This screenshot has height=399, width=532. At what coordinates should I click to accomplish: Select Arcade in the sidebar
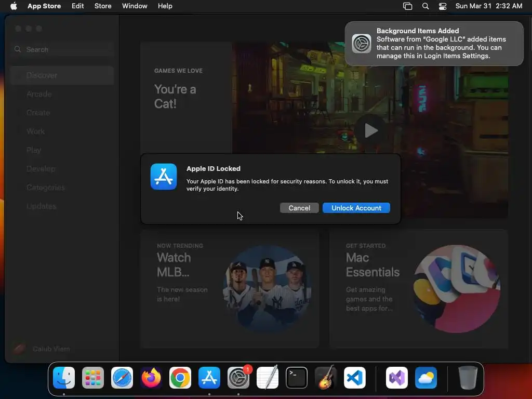[62, 94]
